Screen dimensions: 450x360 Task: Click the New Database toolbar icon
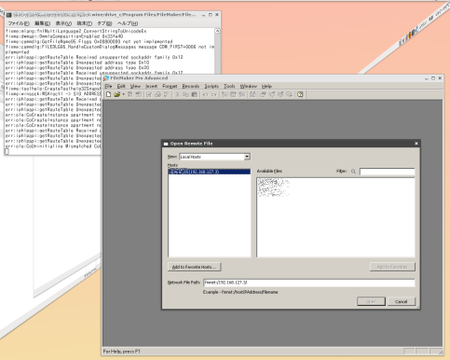pyautogui.click(x=109, y=94)
